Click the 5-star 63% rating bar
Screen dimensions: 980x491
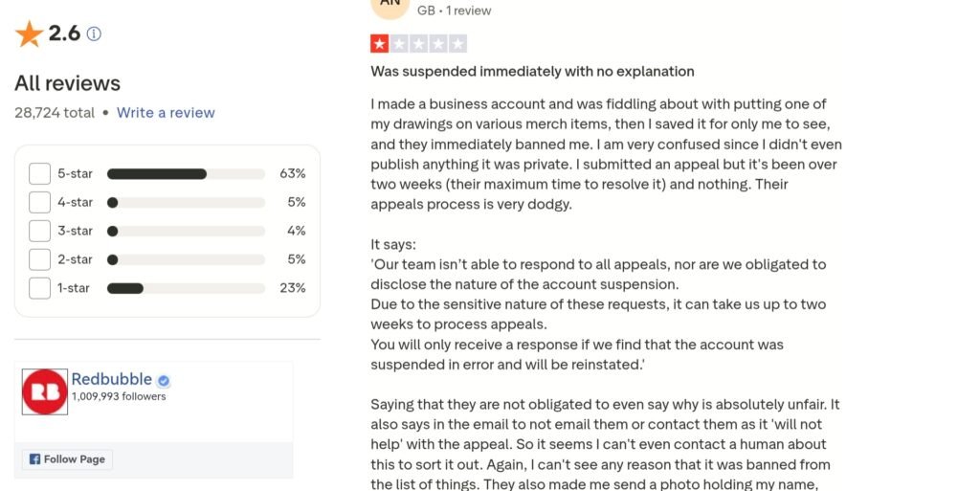(186, 174)
